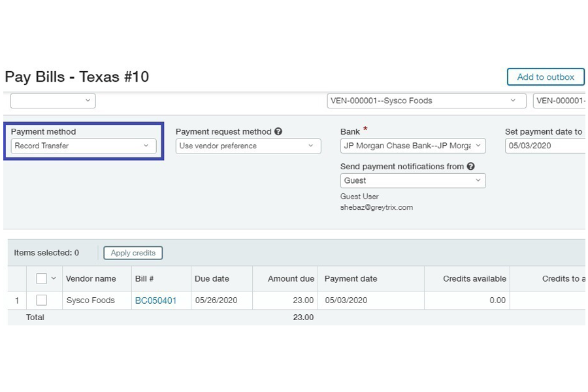This screenshot has height=392, width=588.
Task: Click the Set payment date field
Action: pyautogui.click(x=545, y=146)
